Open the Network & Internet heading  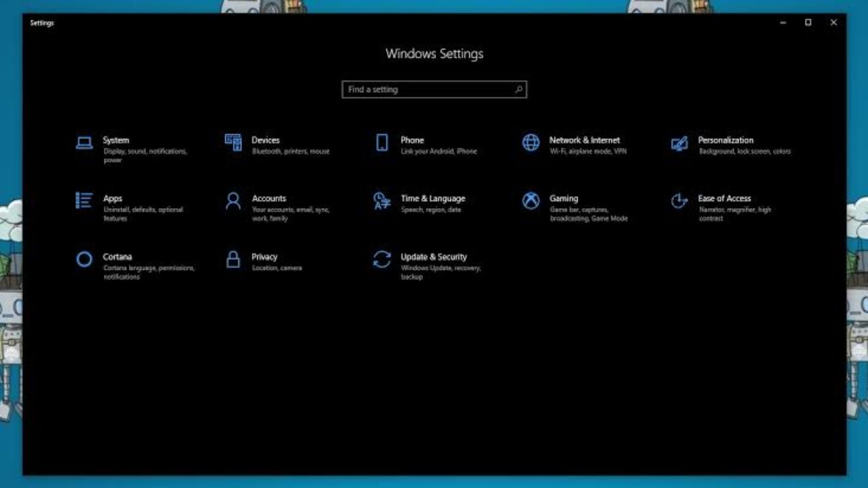[x=585, y=140]
